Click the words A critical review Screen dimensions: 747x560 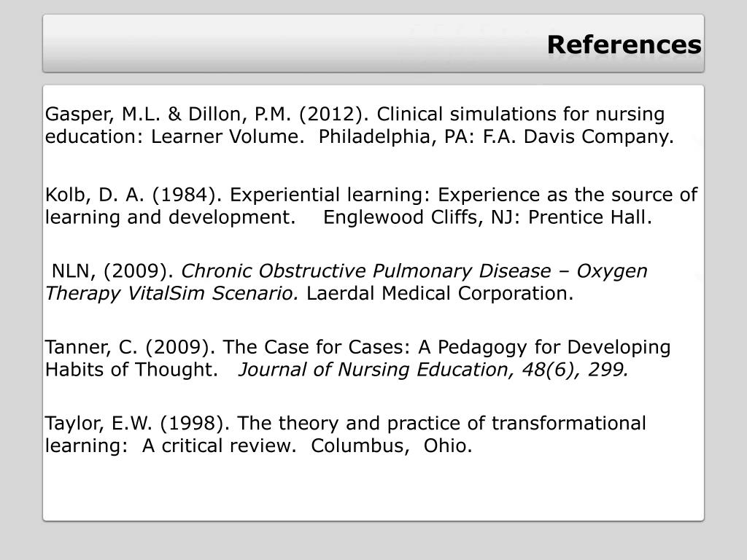click(x=219, y=446)
